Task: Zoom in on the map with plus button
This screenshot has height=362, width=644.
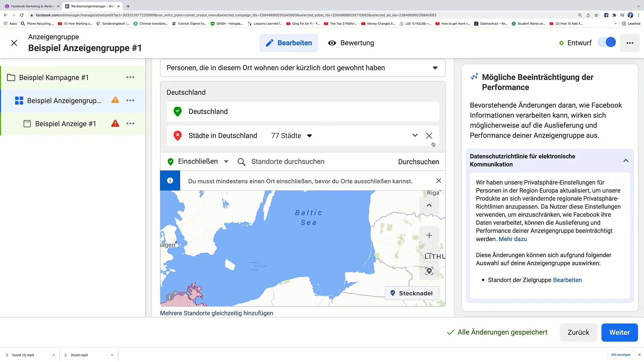Action: [x=429, y=236]
